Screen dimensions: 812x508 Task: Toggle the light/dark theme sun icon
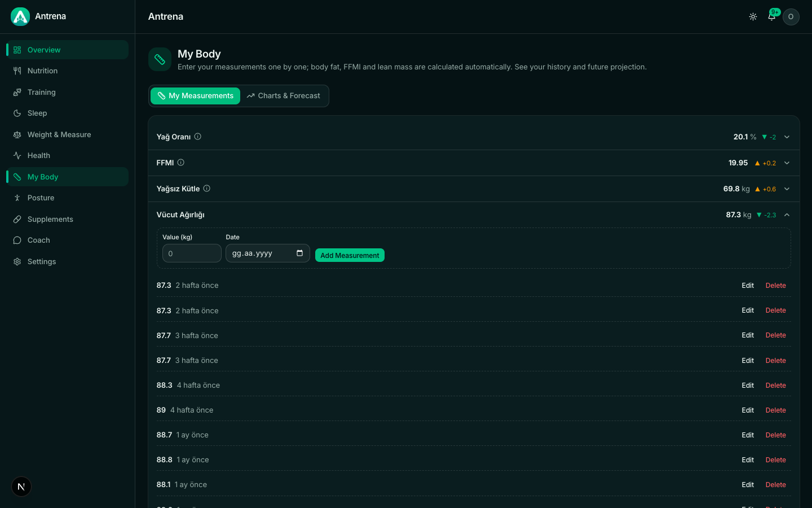pos(753,17)
